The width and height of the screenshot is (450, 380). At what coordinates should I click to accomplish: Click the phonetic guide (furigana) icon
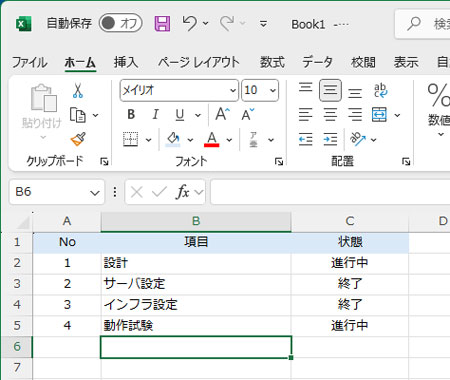[254, 139]
